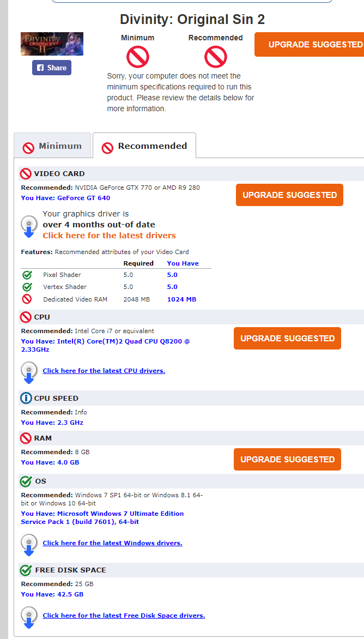364x639 pixels.
Task: Open the link for latest graphics drivers
Action: [109, 236]
